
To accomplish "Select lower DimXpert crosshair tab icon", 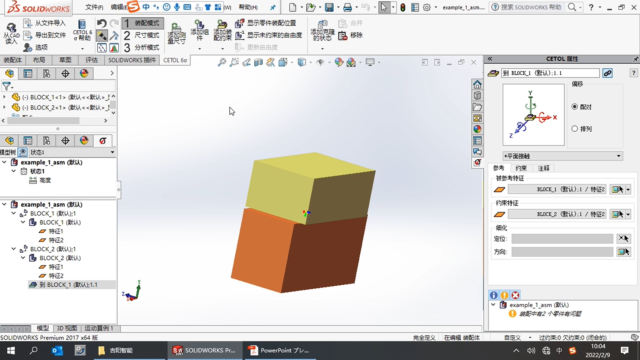I will [x=65, y=141].
